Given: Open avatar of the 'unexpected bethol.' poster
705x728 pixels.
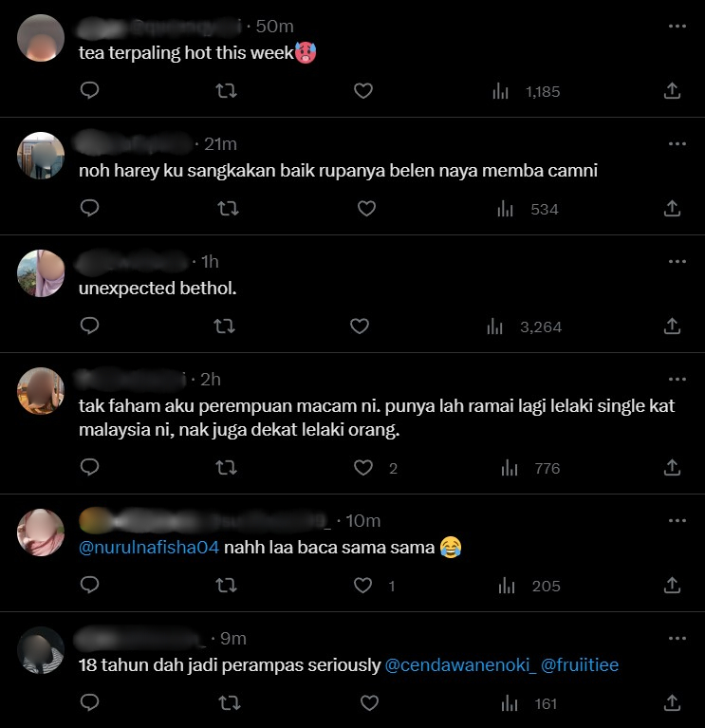Looking at the screenshot, I should click(41, 273).
